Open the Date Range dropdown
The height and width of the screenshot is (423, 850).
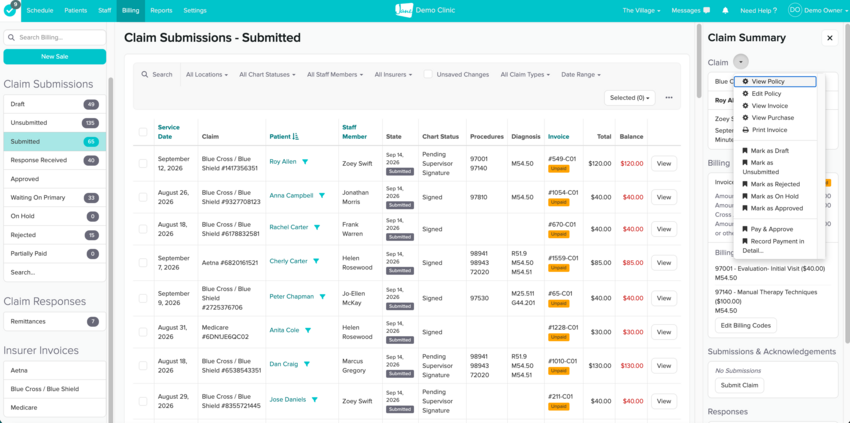pyautogui.click(x=581, y=74)
